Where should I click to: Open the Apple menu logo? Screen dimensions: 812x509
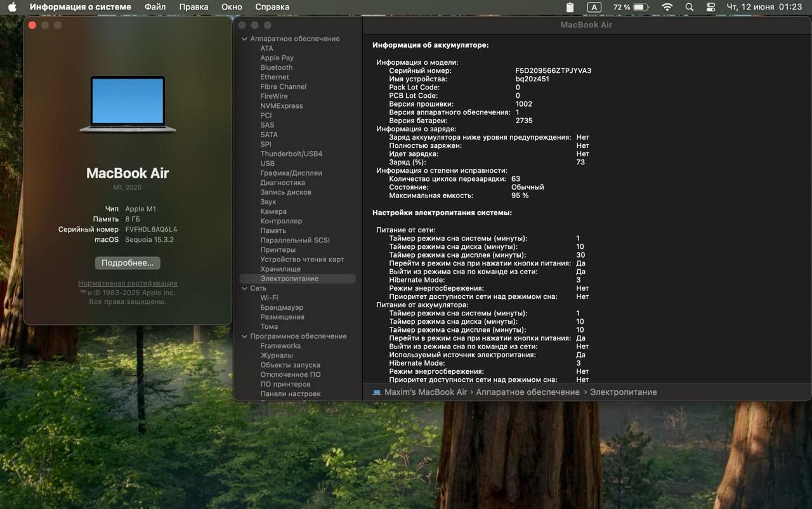[12, 7]
